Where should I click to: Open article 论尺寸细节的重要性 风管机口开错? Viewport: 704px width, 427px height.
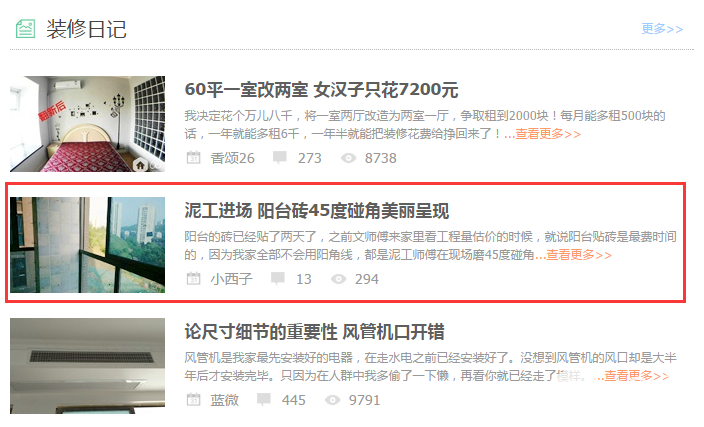(x=314, y=332)
